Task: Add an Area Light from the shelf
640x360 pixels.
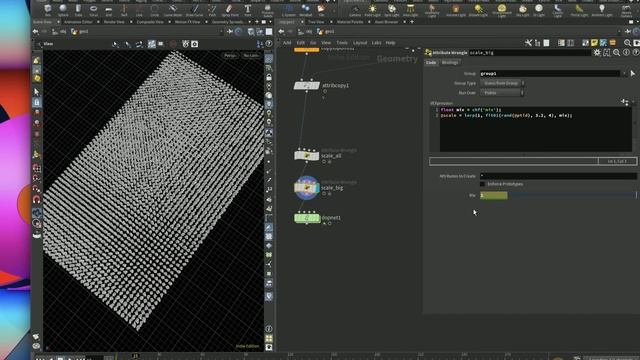Action: 410,10
